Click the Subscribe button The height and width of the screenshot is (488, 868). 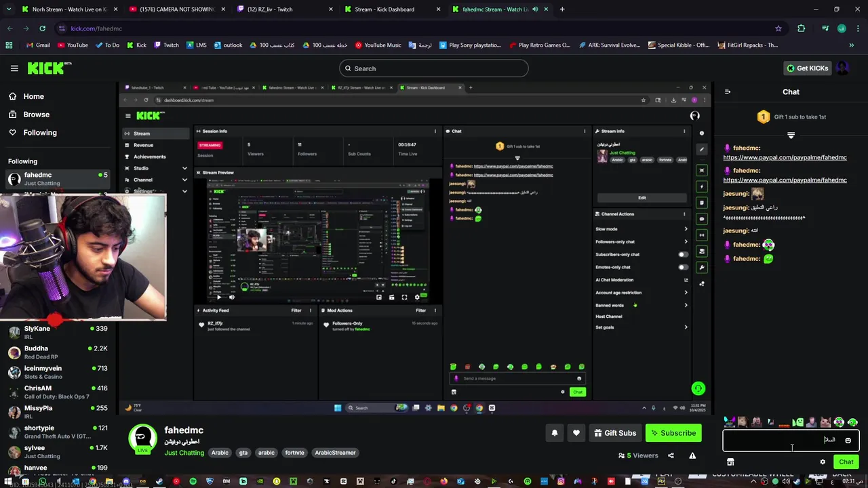673,433
